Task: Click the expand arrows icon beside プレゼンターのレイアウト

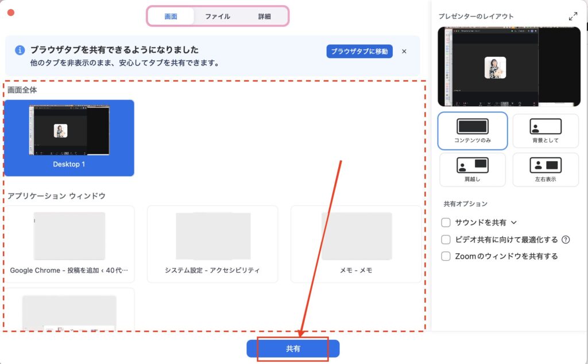Action: point(572,17)
